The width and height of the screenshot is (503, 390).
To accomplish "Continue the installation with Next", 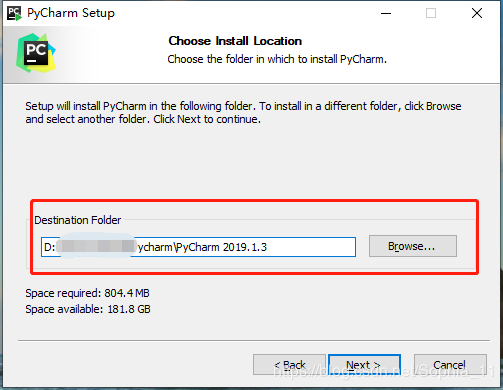I will (x=364, y=365).
